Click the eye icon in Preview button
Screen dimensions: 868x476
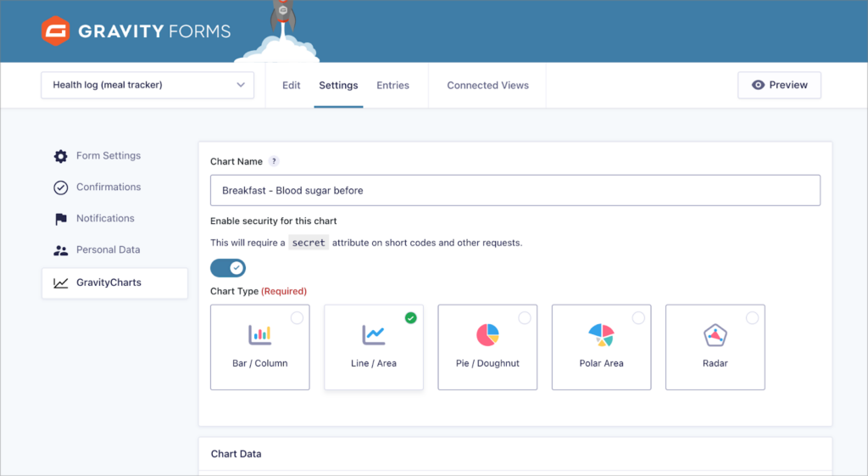[758, 85]
